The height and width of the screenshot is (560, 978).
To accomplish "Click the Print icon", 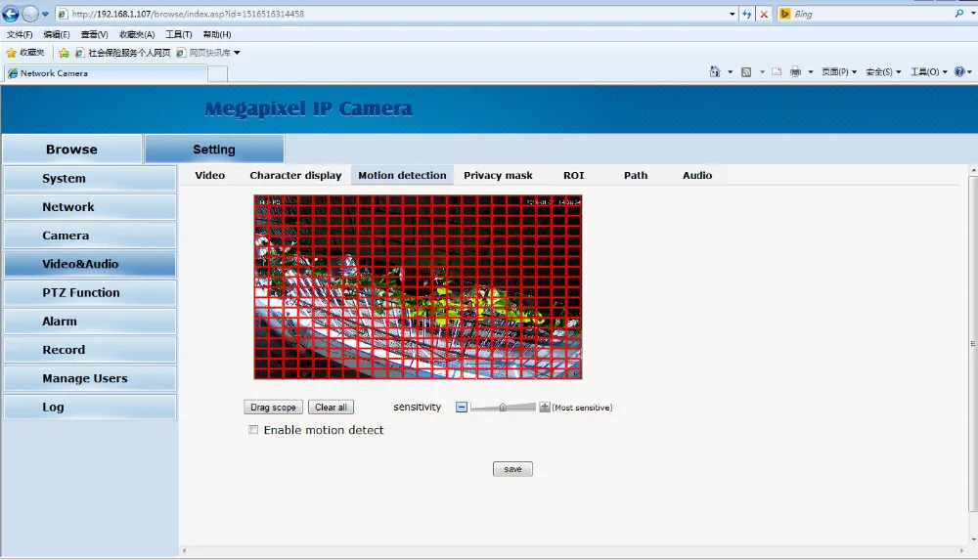I will point(795,71).
